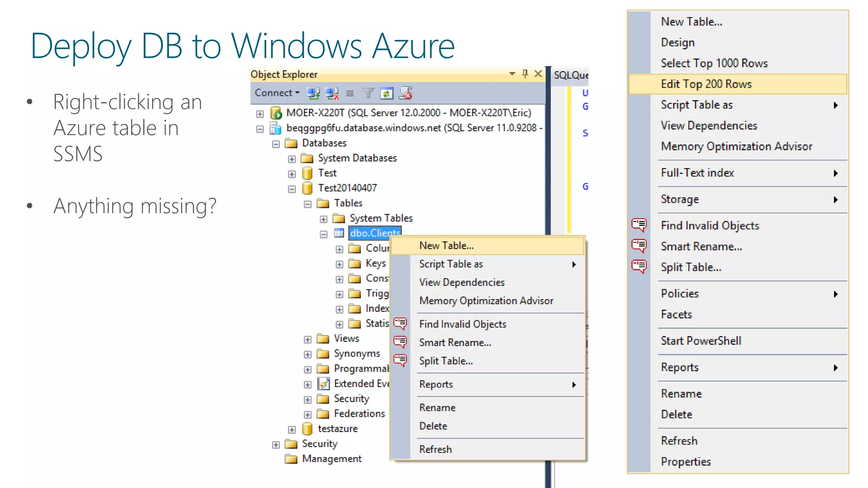The height and width of the screenshot is (488, 868).
Task: Click the Databases folder icon
Action: click(x=291, y=143)
